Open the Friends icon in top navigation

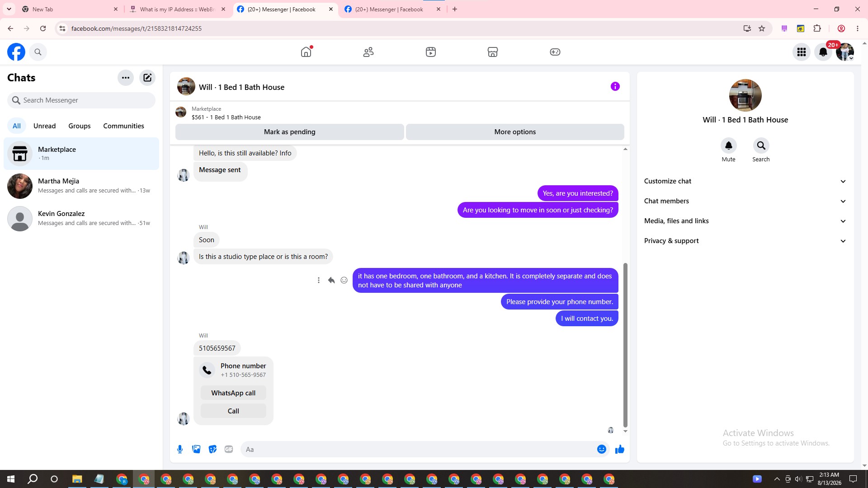[x=368, y=52]
